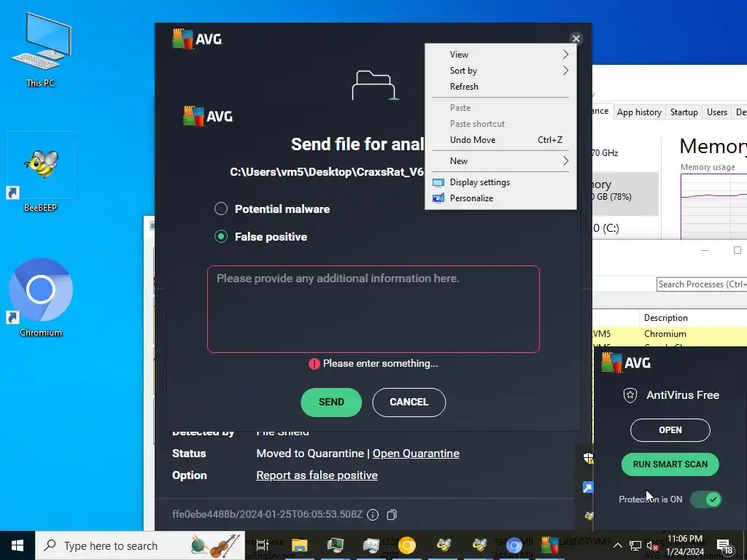
Task: Click SEND in the AVG dialog
Action: (331, 402)
